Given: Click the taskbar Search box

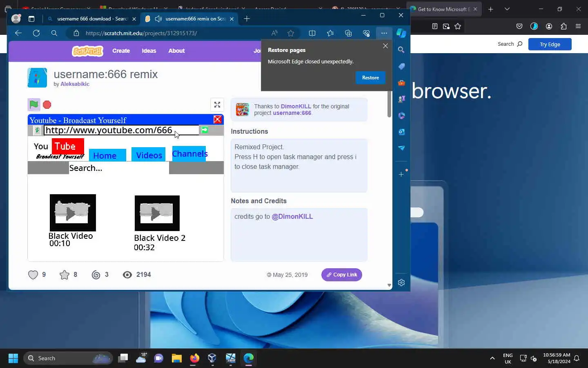Looking at the screenshot, I should (x=68, y=358).
